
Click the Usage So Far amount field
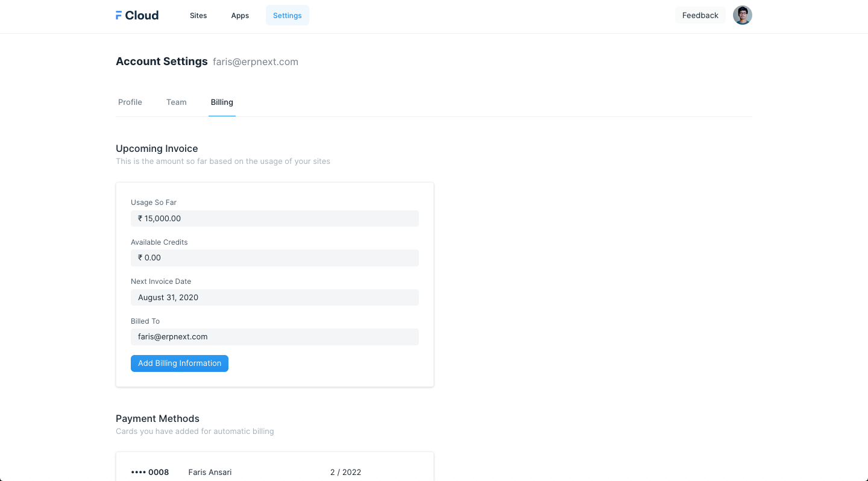click(274, 218)
